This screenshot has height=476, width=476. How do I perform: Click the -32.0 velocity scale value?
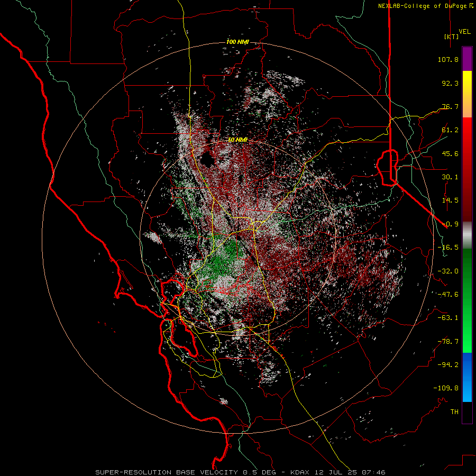pyautogui.click(x=448, y=271)
